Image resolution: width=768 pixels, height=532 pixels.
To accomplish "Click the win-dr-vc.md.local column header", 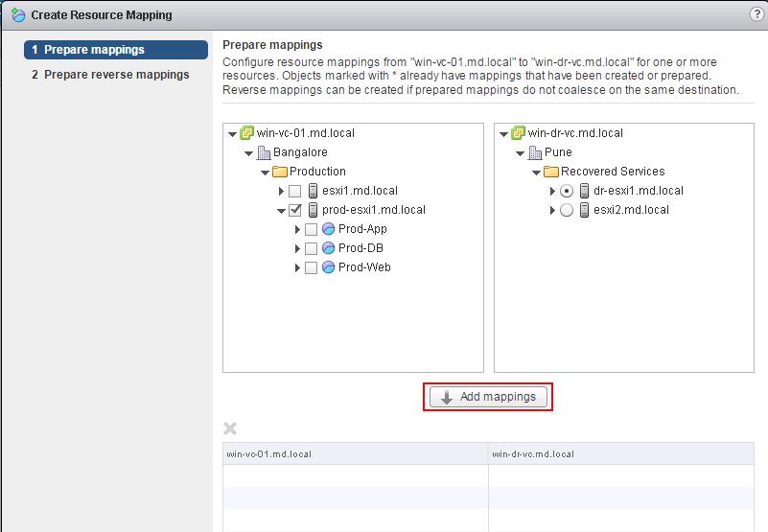I will [621, 453].
